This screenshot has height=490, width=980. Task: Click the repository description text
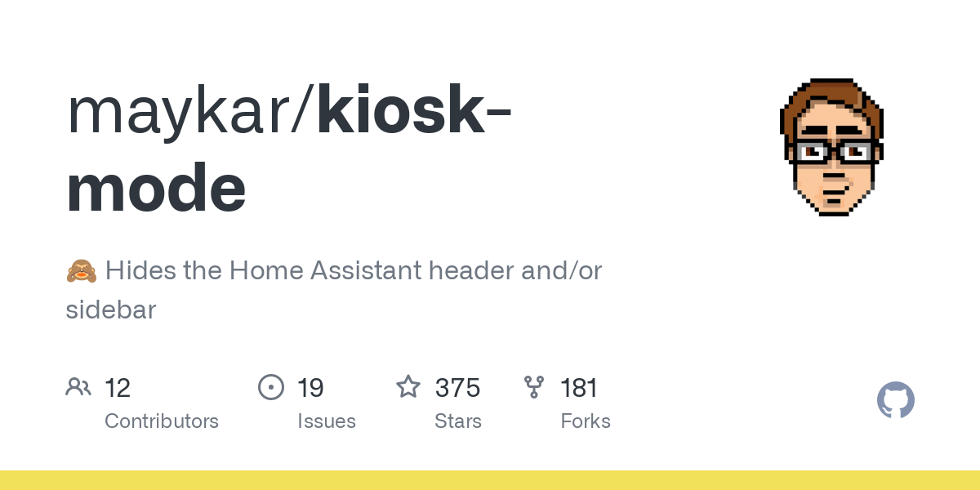(x=334, y=290)
